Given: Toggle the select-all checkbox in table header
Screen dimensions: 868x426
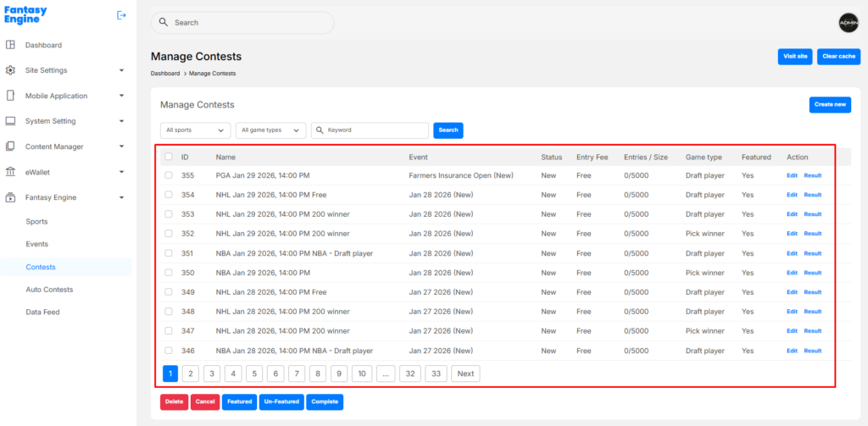Looking at the screenshot, I should 169,157.
